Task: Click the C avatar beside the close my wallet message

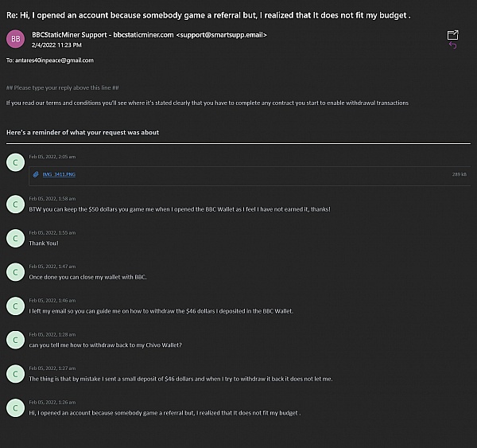Action: (x=16, y=272)
